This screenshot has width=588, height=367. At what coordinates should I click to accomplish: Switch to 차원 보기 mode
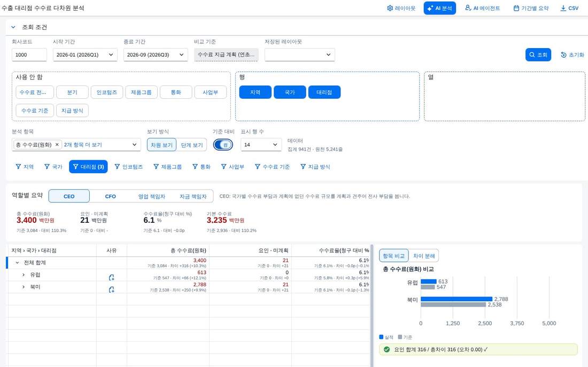coord(161,145)
